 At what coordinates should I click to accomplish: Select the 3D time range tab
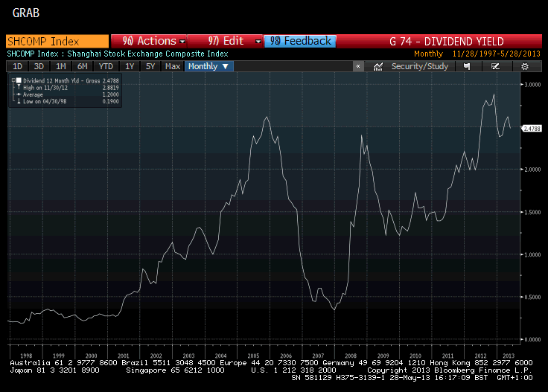(x=39, y=66)
